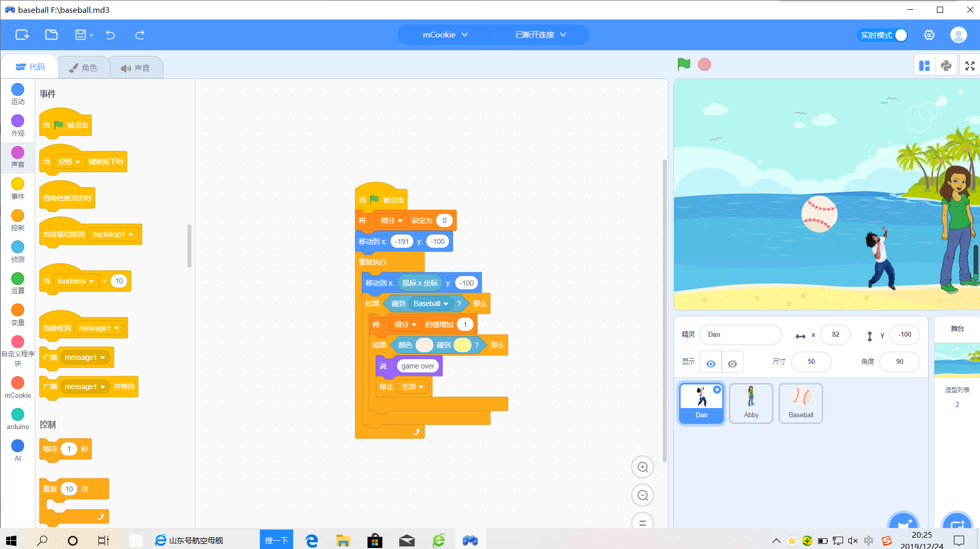Select the 控制 control category
Screen dimensions: 980x549
(x=18, y=220)
